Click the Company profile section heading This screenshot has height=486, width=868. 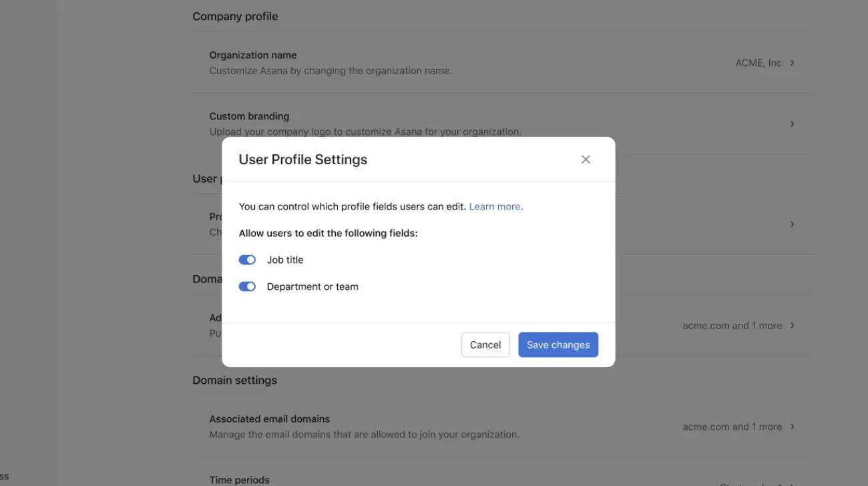[x=235, y=15]
